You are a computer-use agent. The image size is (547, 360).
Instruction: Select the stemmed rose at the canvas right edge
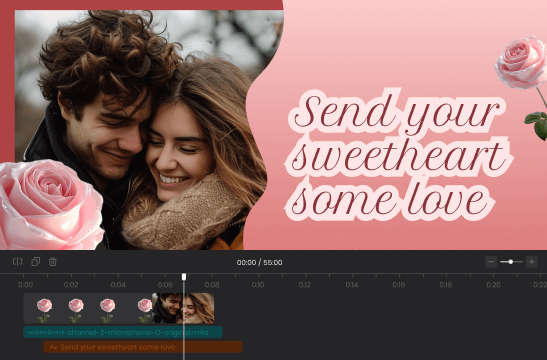pyautogui.click(x=525, y=87)
